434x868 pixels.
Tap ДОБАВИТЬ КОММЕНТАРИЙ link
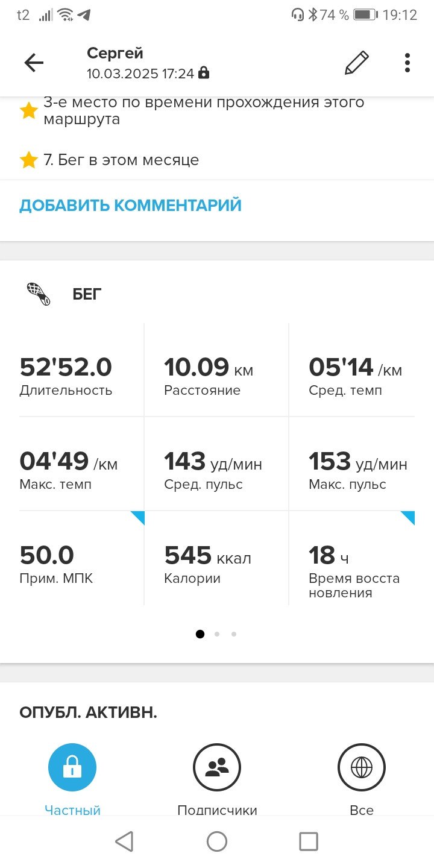(x=130, y=206)
